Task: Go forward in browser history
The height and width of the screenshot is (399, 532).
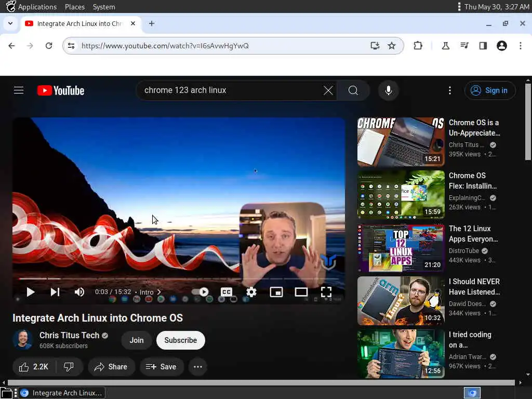Action: [30, 46]
